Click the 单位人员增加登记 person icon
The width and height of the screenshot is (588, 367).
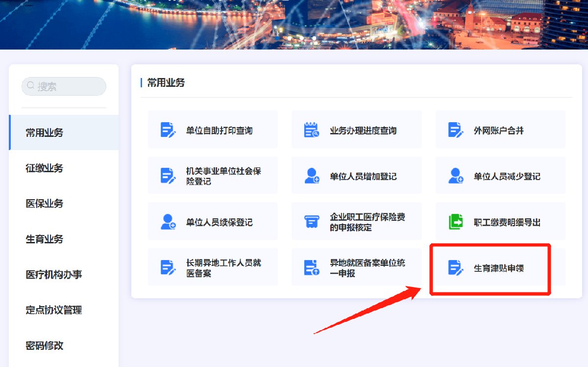coord(312,176)
